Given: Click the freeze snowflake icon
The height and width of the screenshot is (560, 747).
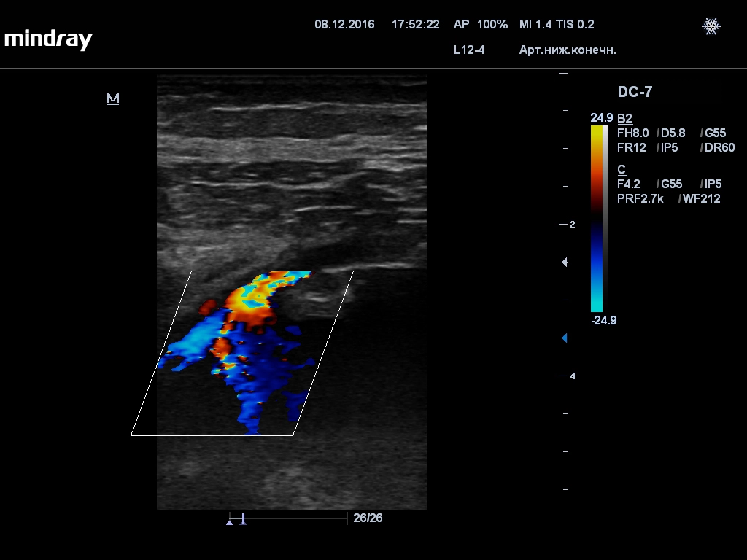Looking at the screenshot, I should (x=711, y=26).
